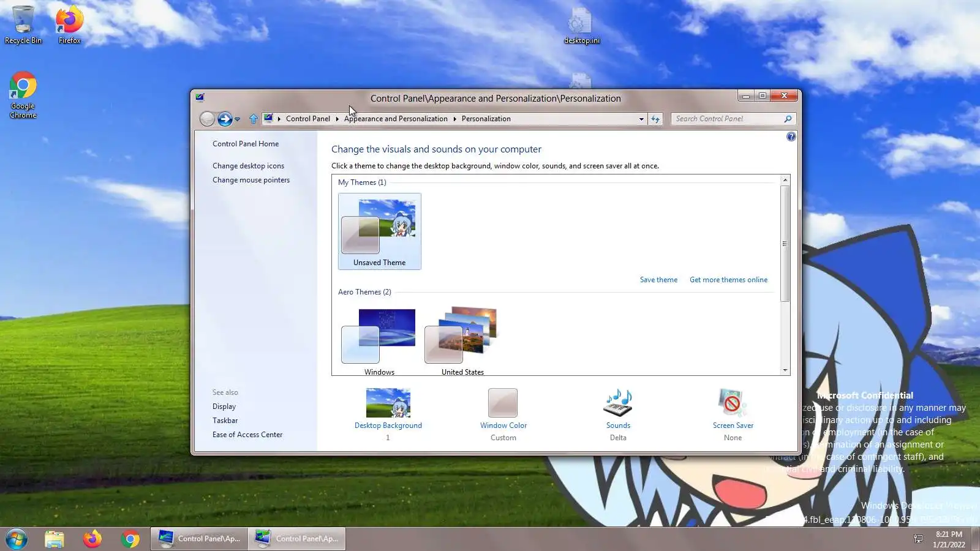Click the Personalization breadcrumb
Image resolution: width=980 pixels, height=551 pixels.
click(x=486, y=119)
